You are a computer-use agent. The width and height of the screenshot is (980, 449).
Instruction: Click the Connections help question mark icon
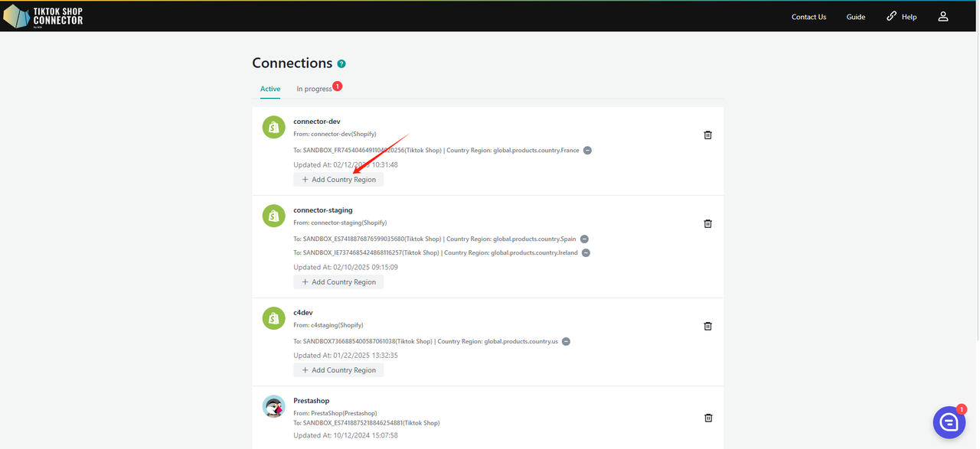341,63
